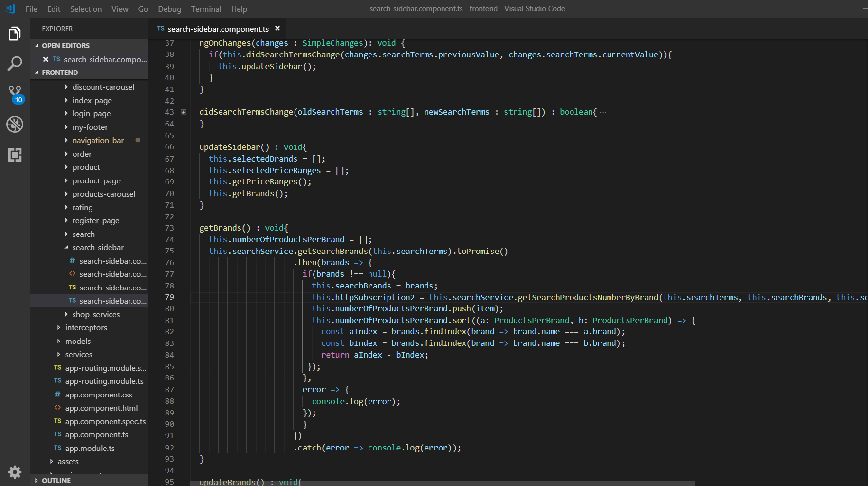This screenshot has width=868, height=486.
Task: Open app.component.spec.ts file
Action: coord(105,421)
